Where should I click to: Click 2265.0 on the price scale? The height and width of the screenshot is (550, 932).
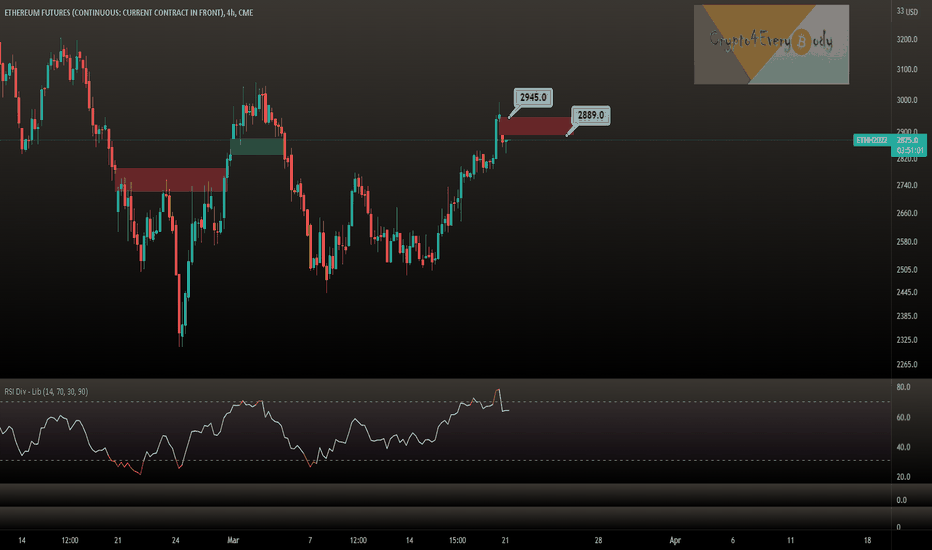point(907,364)
